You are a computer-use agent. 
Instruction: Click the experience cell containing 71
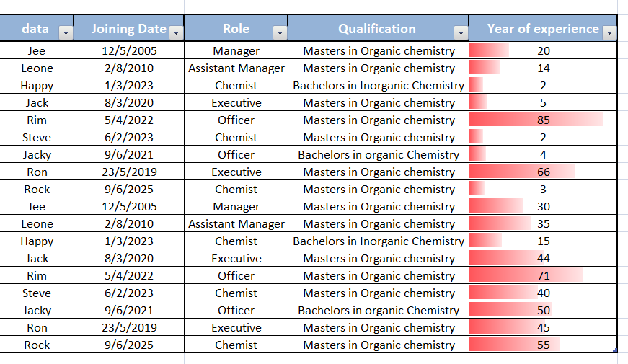543,276
